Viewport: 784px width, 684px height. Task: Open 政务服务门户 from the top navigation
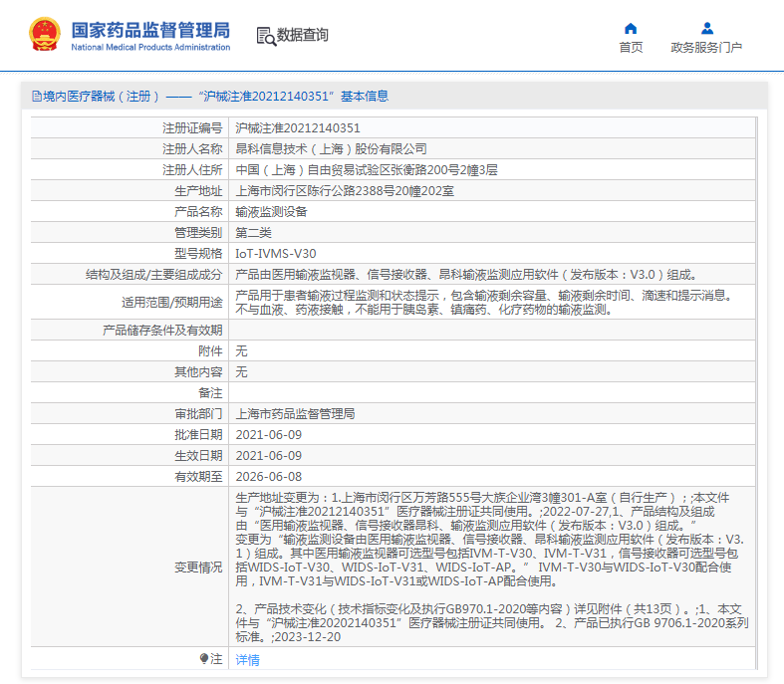706,47
